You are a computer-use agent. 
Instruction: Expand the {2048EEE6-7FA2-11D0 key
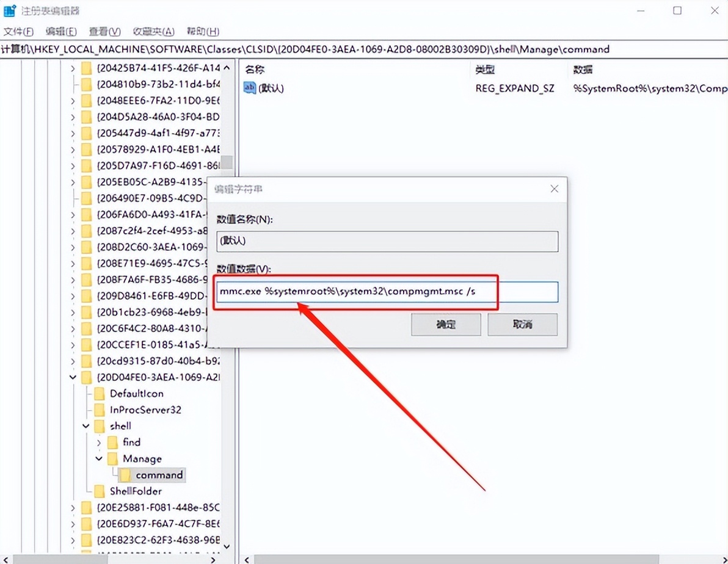click(73, 101)
